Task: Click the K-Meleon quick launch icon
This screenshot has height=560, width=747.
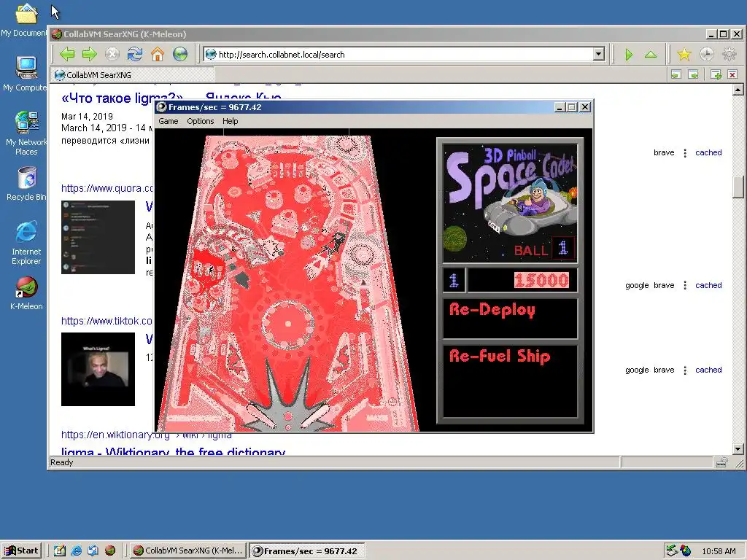Action: 110,551
